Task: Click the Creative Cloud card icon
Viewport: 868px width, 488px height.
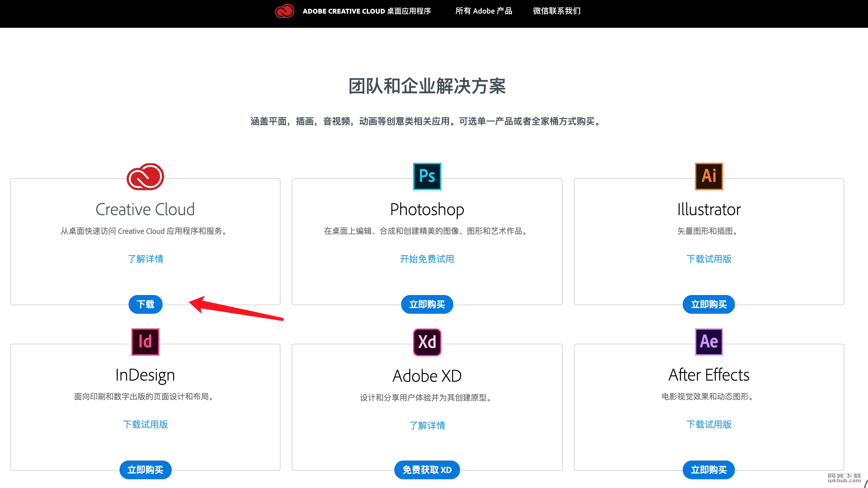Action: pos(145,177)
